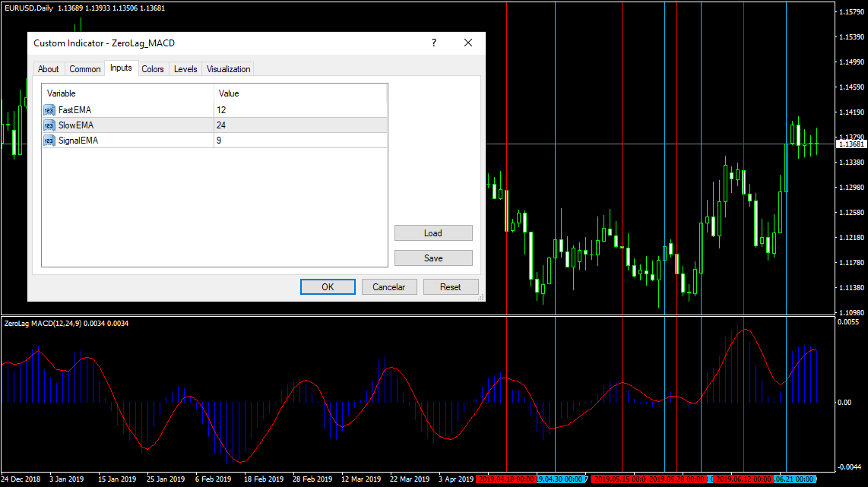Save the input parameters
The width and height of the screenshot is (868, 487).
click(x=433, y=258)
